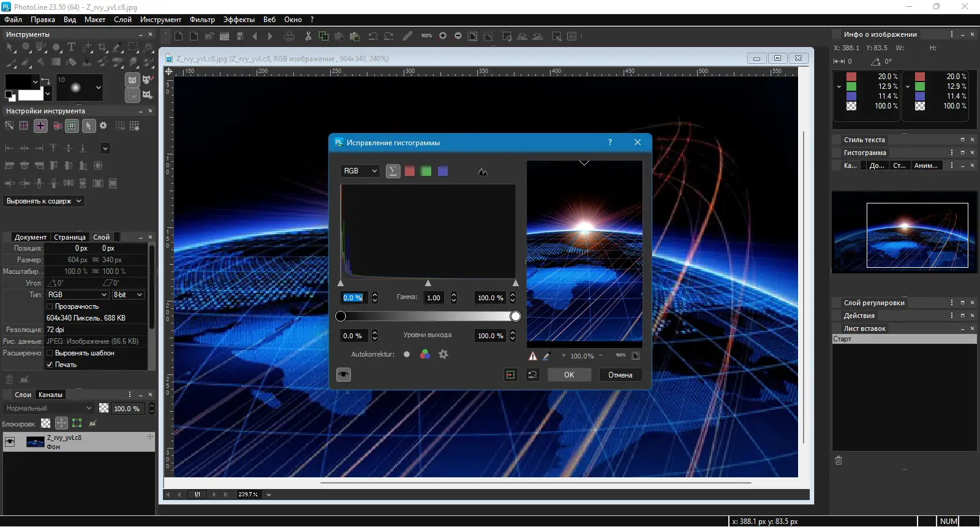Viewport: 980px width, 527px height.
Task: Click the Eyedropper tool in Инструменты
Action: [x=117, y=47]
